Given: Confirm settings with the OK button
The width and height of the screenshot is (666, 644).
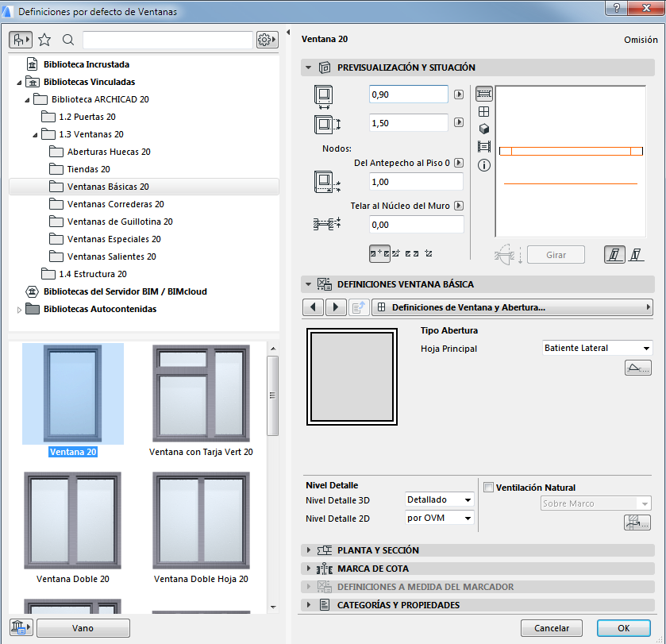Looking at the screenshot, I should click(624, 627).
